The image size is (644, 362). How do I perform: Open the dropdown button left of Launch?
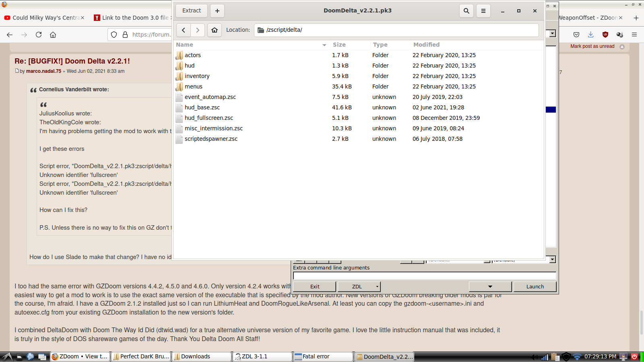pyautogui.click(x=490, y=287)
